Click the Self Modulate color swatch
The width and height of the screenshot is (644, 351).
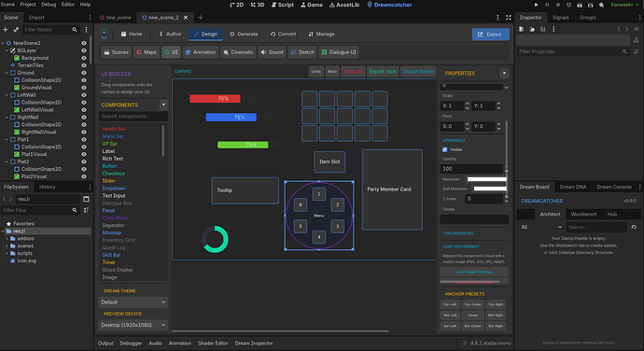(490, 189)
